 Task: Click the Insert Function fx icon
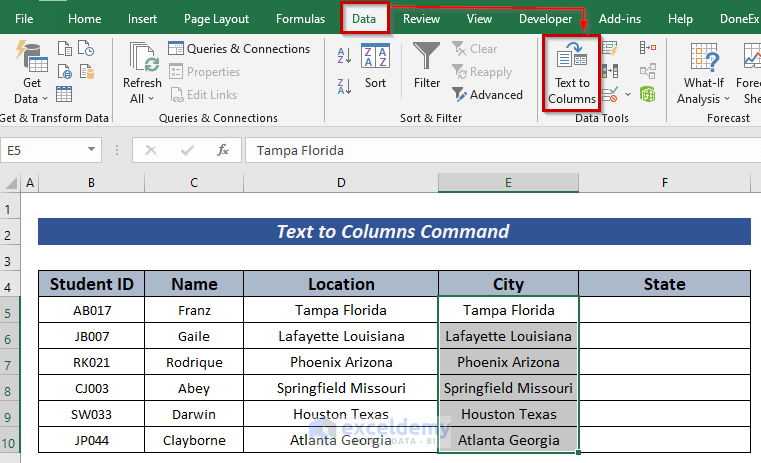click(x=223, y=150)
